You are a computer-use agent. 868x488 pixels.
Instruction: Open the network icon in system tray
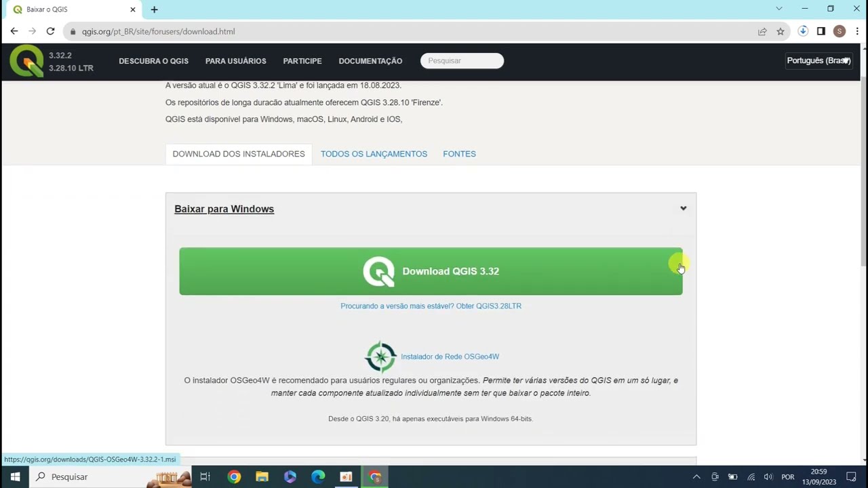click(x=751, y=476)
